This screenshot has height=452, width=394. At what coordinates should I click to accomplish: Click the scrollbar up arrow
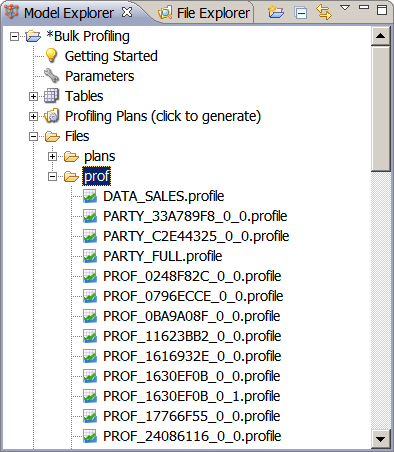380,35
